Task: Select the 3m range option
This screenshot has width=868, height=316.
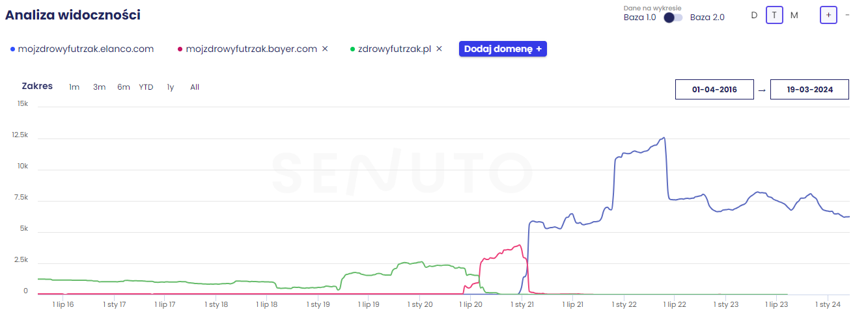Action: (99, 87)
